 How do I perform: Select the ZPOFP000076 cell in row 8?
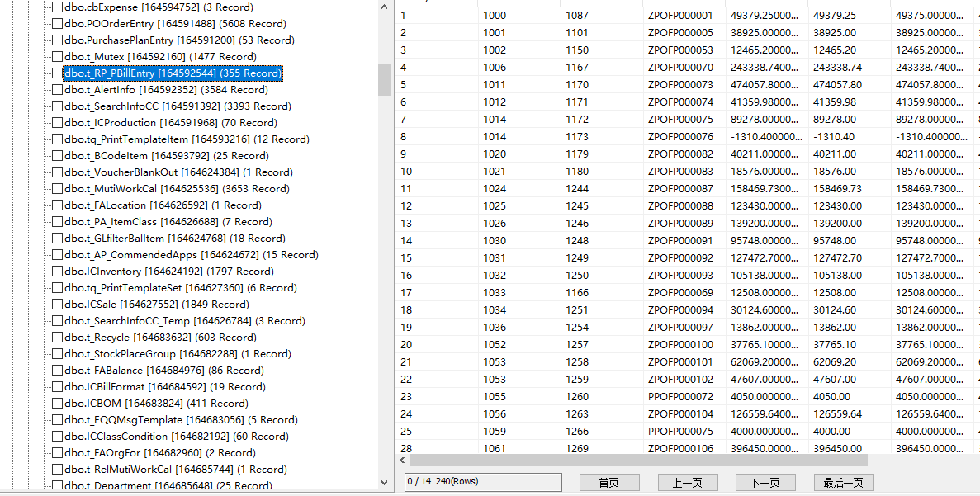click(x=680, y=136)
